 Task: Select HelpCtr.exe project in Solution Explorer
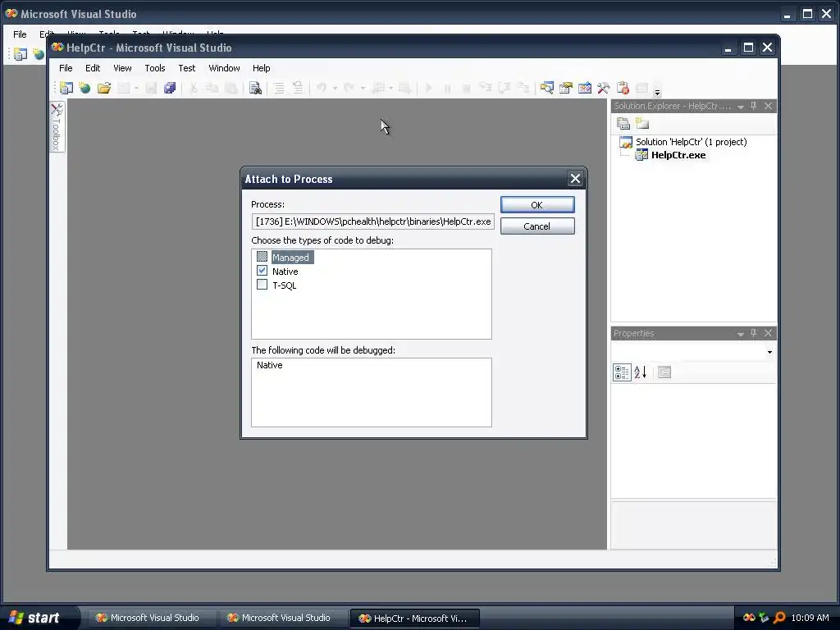pos(678,155)
